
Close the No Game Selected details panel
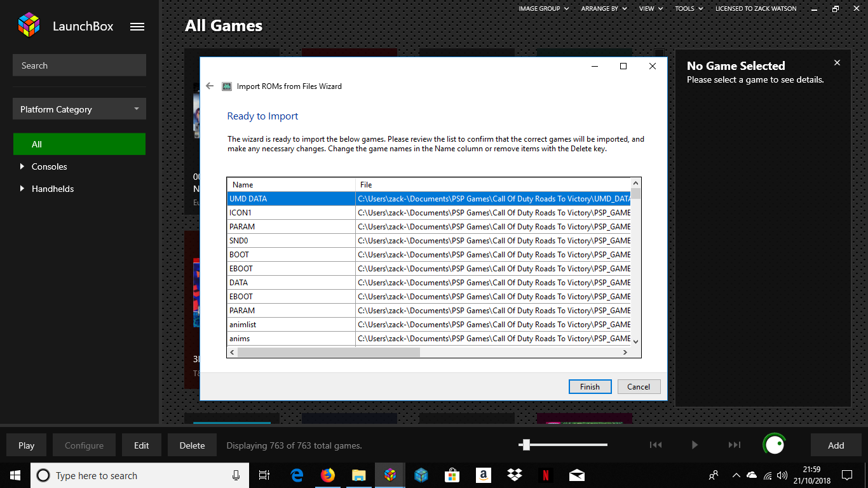point(837,63)
